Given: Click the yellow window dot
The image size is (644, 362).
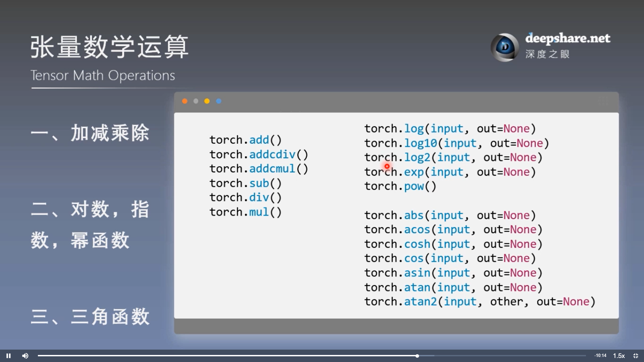Looking at the screenshot, I should (207, 101).
